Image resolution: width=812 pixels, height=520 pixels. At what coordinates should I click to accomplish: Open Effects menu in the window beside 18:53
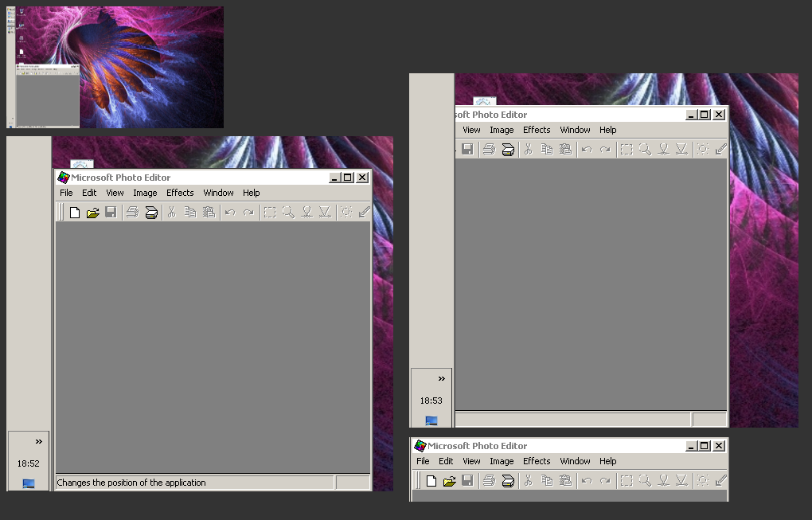[x=537, y=130]
